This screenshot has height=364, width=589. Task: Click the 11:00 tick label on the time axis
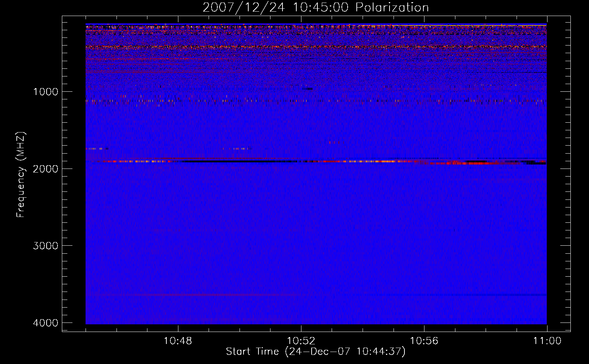(x=547, y=341)
